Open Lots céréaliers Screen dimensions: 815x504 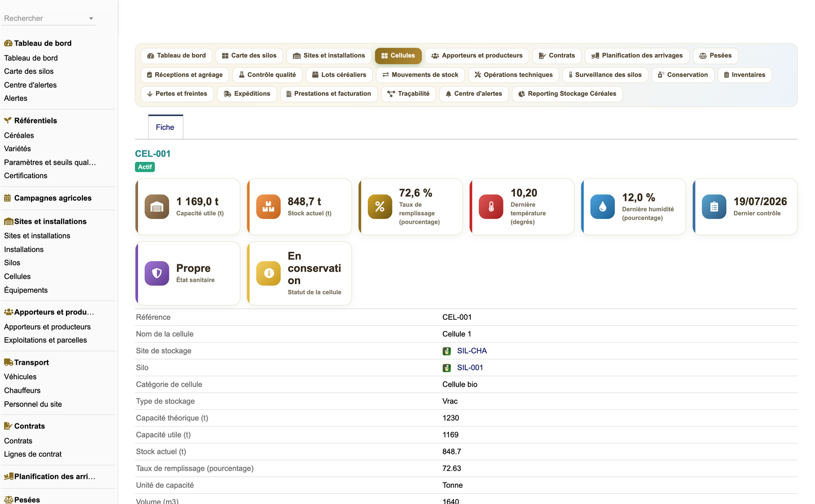pyautogui.click(x=339, y=75)
